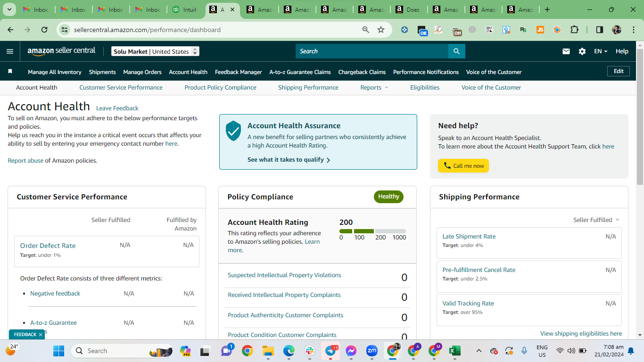Open the EN language dropdown
Screen dimensions: 644x362
(x=601, y=51)
